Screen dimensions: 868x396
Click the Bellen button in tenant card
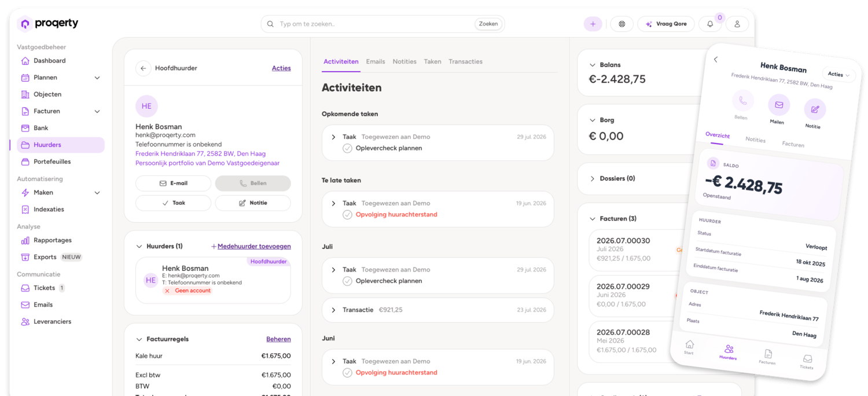click(x=253, y=184)
